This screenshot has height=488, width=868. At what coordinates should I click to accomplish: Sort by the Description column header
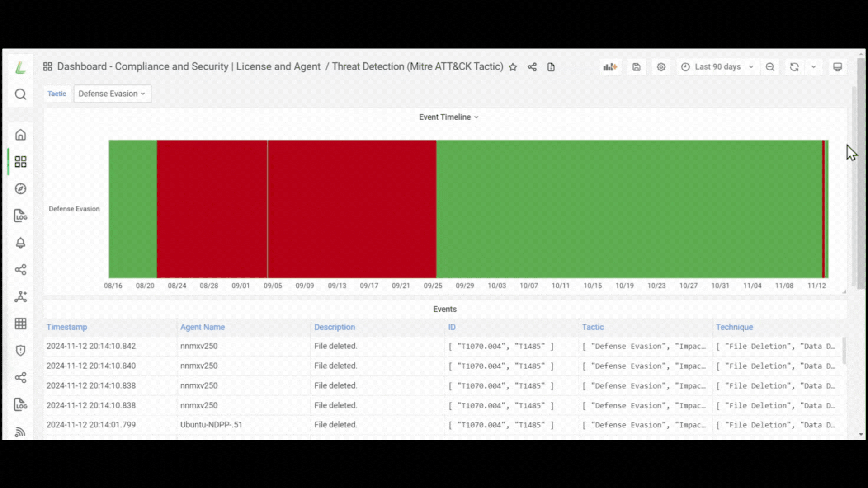tap(335, 327)
